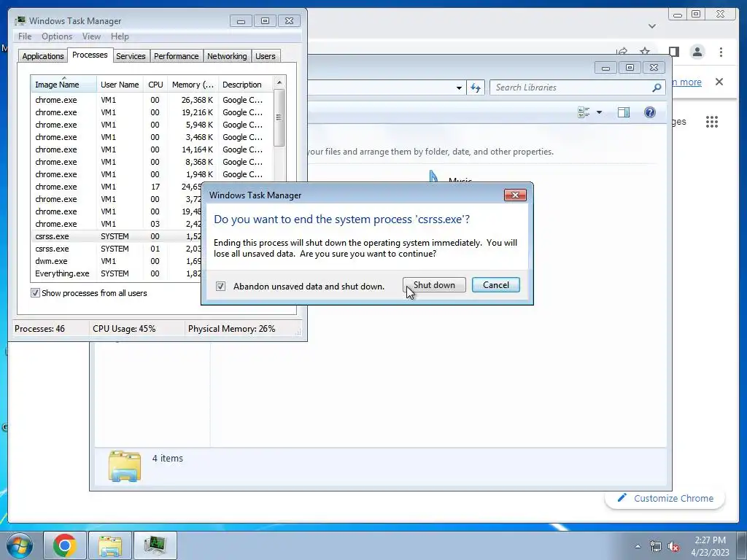Open the Windows Start menu
747x560 pixels.
coord(20,545)
